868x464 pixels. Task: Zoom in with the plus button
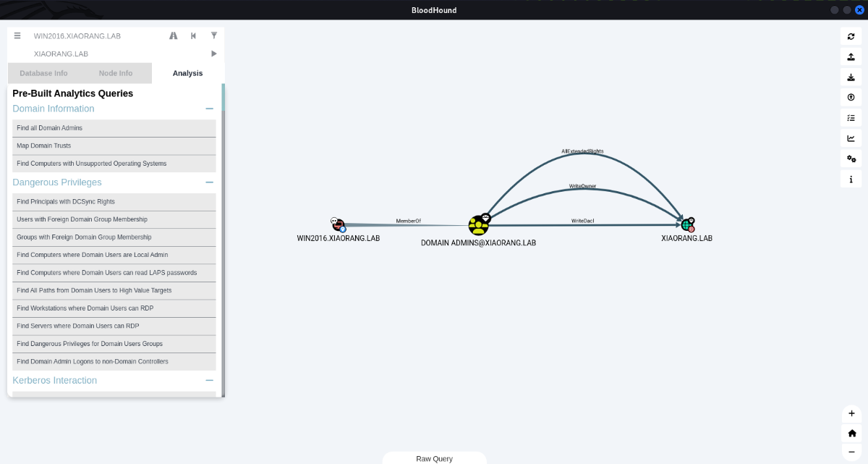point(851,413)
